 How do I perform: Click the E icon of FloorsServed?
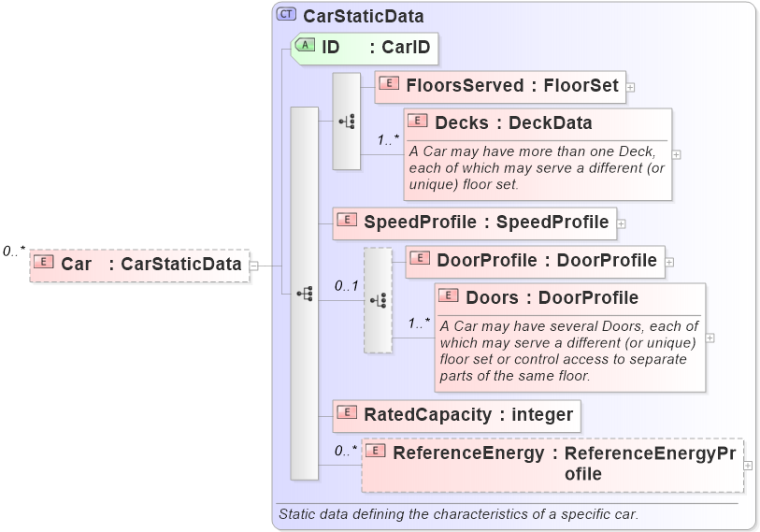tap(389, 83)
